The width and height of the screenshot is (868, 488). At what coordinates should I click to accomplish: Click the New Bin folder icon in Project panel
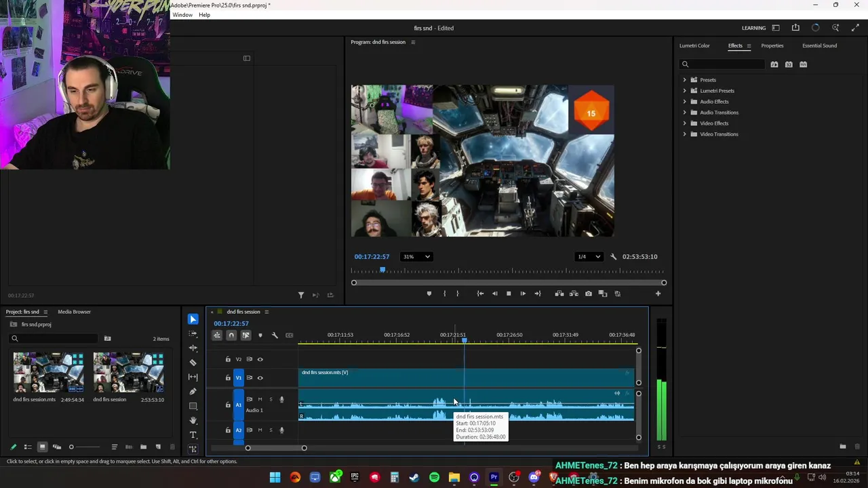pos(143,447)
